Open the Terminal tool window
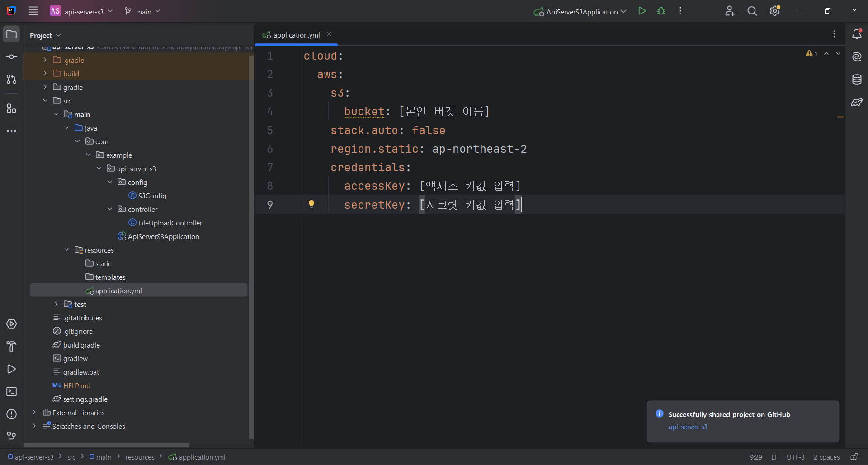Screen dimensions: 868x465 (x=12, y=392)
